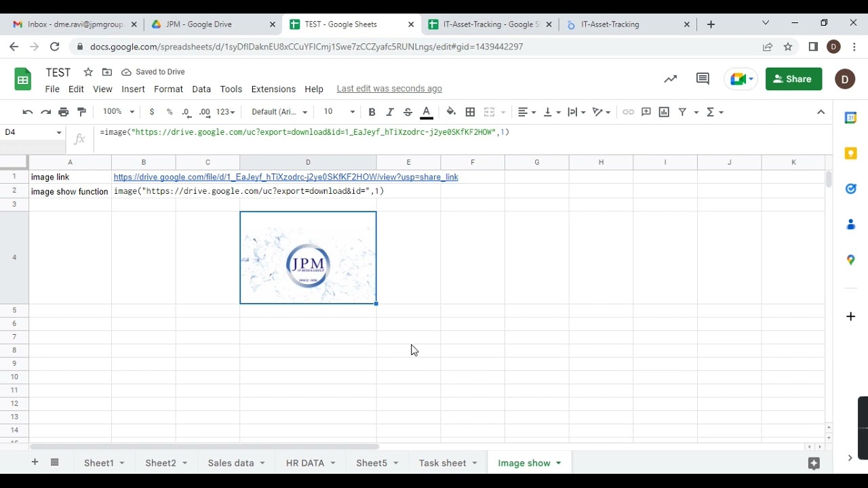Screen dimensions: 868x488
Task: Decrease decimal places
Action: point(186,112)
